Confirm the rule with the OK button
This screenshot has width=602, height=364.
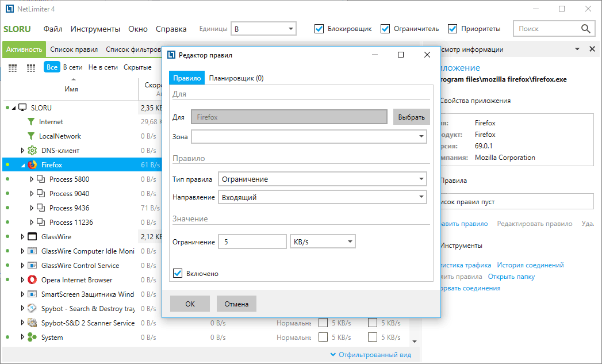pyautogui.click(x=190, y=304)
